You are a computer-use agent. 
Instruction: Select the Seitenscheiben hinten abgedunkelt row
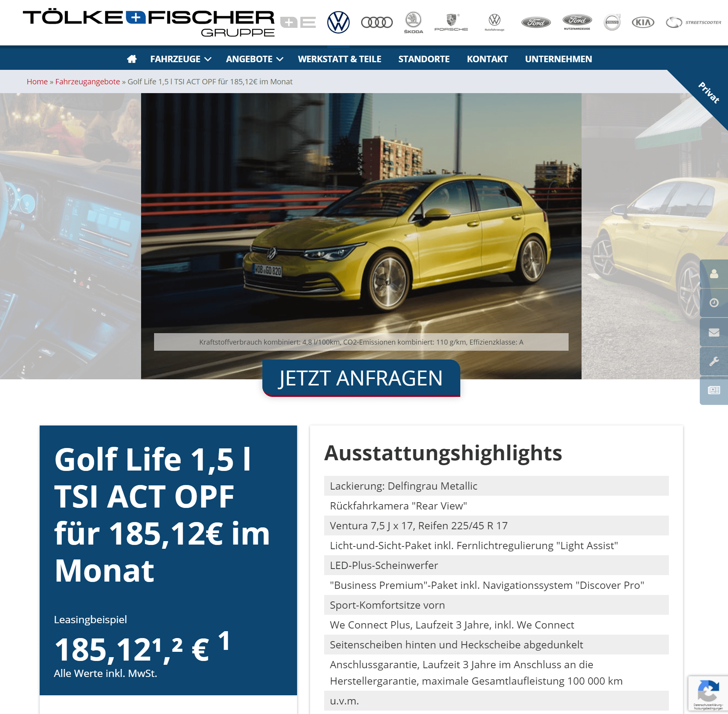496,645
